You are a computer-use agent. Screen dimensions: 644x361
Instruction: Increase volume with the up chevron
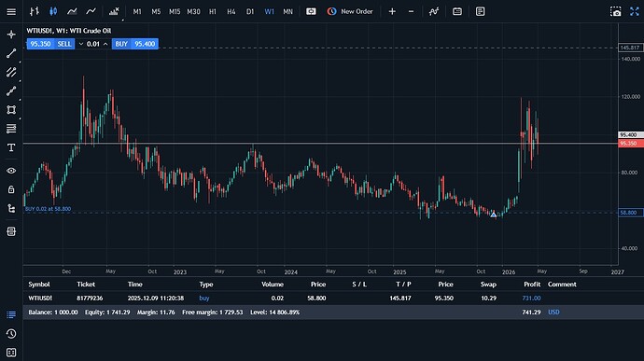[105, 44]
